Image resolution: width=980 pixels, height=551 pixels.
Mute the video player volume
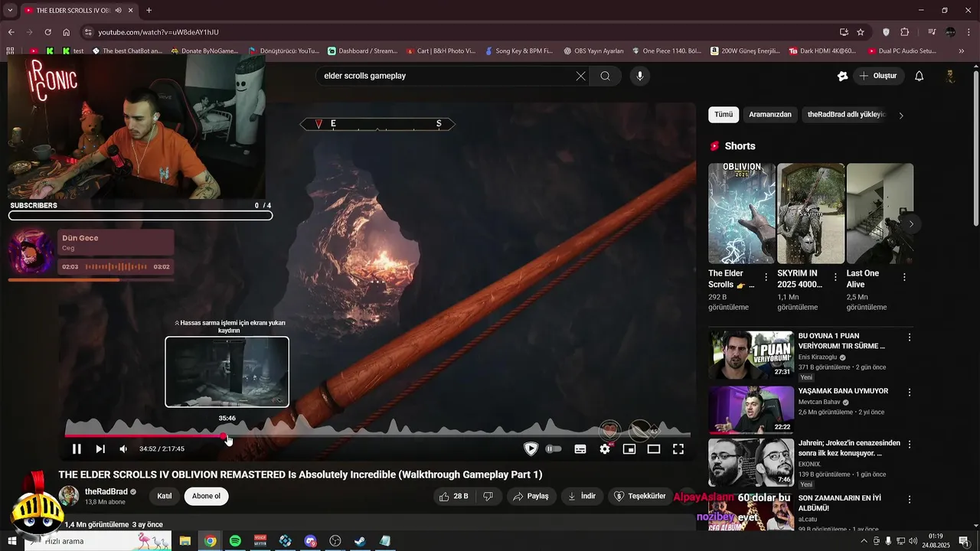click(x=123, y=449)
